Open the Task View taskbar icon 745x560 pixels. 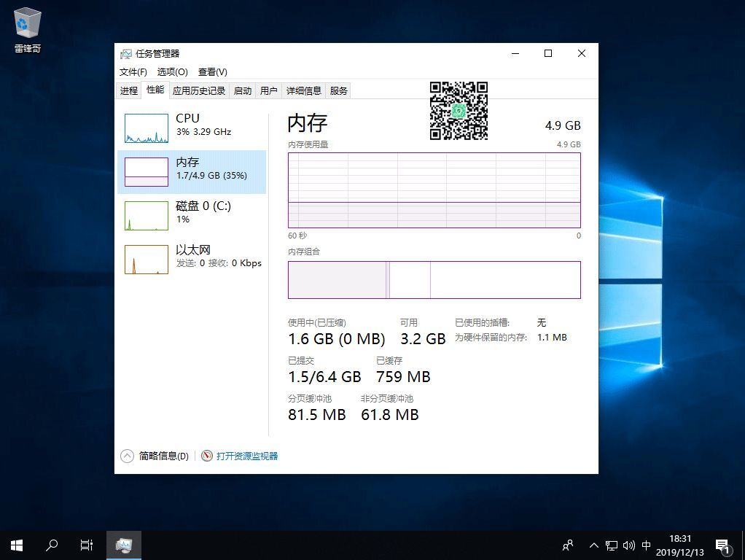[x=86, y=545]
